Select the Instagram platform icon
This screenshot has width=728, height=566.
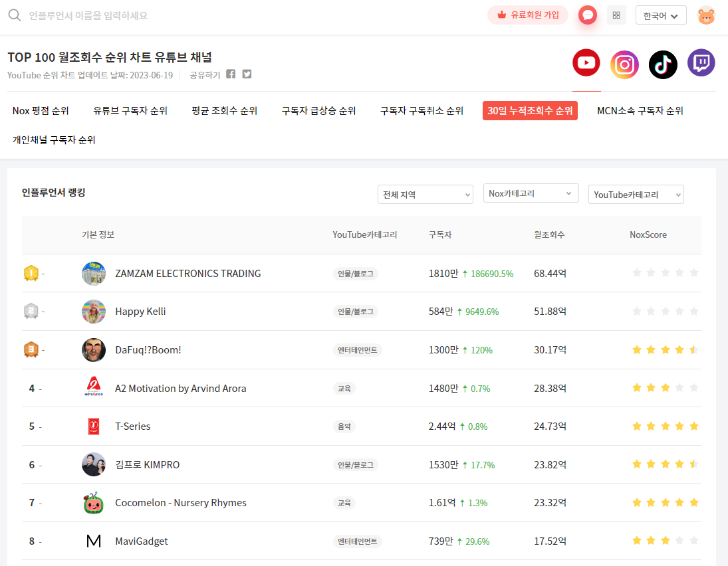624,64
